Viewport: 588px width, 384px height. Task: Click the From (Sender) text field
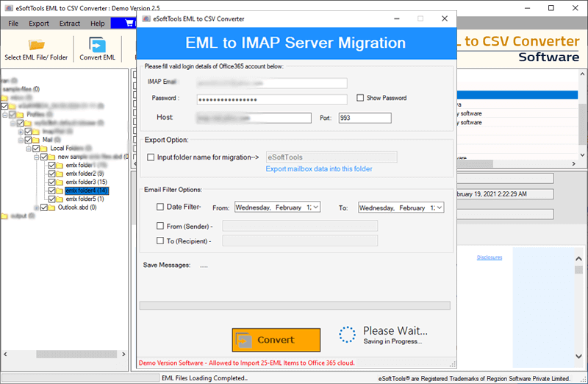[x=300, y=226]
